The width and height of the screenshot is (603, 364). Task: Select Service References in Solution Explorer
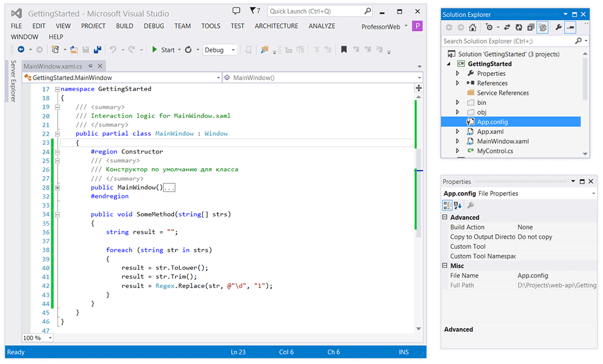503,93
